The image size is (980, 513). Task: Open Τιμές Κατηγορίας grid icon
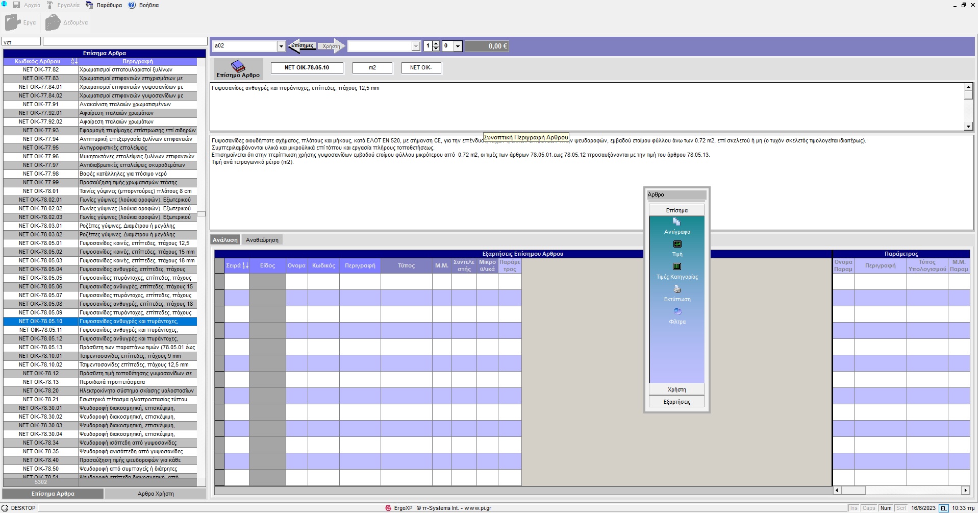click(677, 266)
